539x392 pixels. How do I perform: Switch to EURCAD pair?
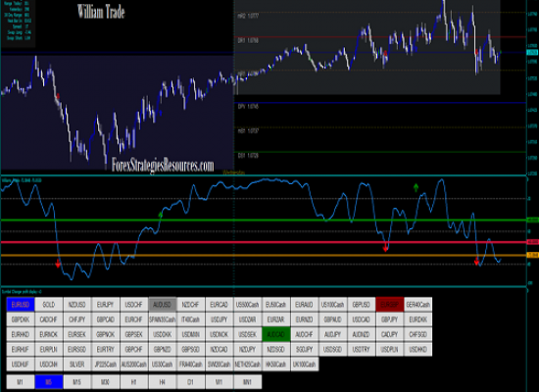220,305
